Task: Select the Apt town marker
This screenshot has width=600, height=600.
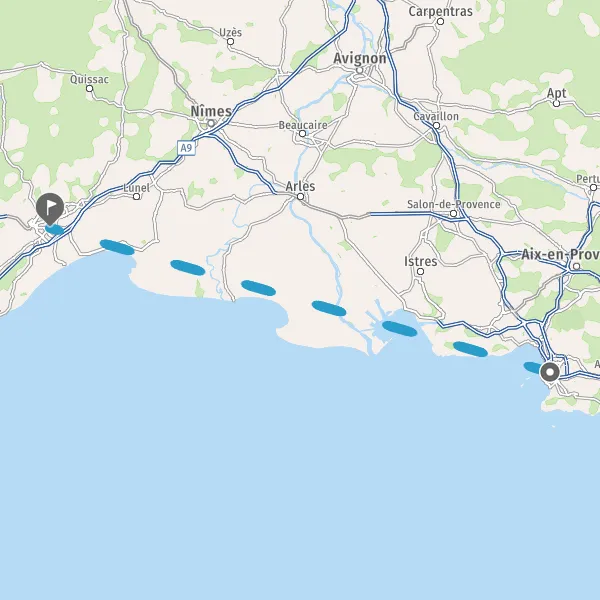Action: 557,103
